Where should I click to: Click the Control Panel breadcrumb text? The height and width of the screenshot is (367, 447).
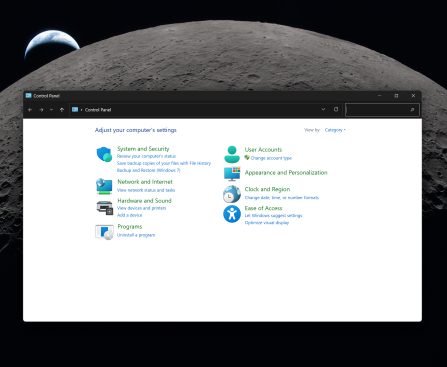tap(98, 110)
